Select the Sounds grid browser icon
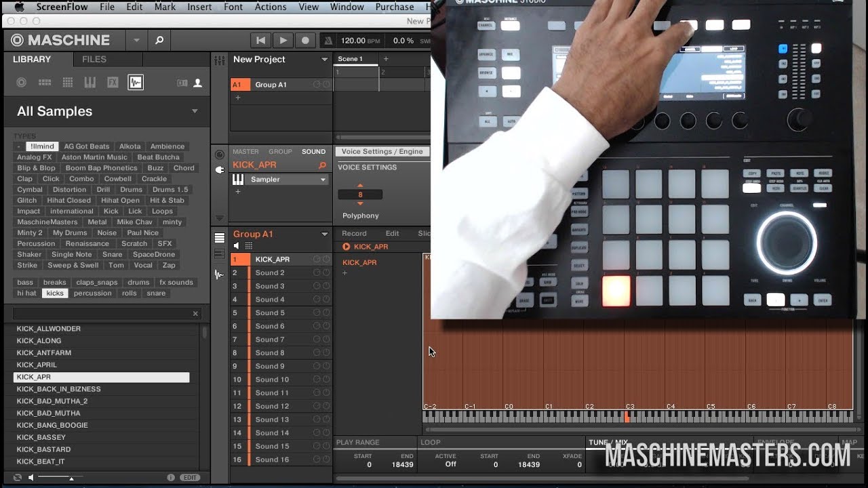Screen dimensions: 868x488 click(x=67, y=83)
